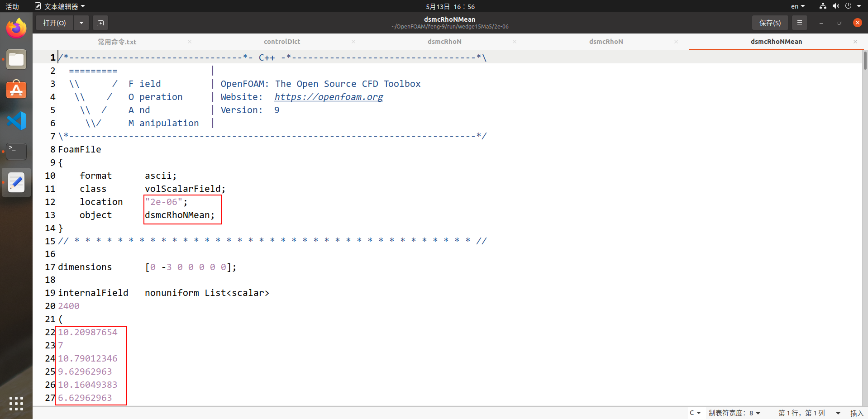Open Visual Studio Code from the dock
The image size is (868, 419).
16,121
